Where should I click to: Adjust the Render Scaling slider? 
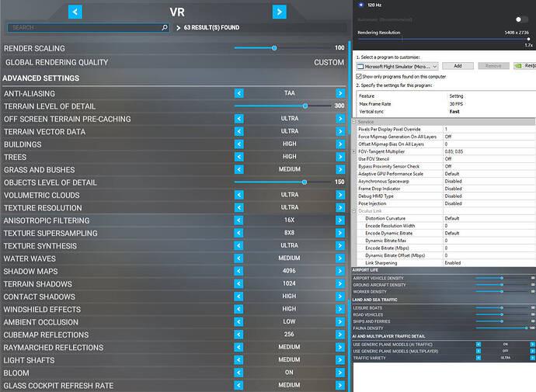pyautogui.click(x=274, y=48)
